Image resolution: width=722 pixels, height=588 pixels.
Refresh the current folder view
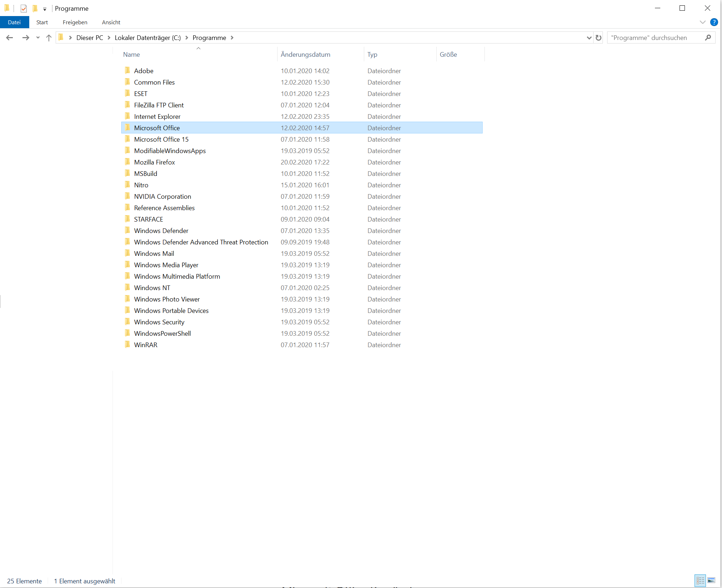click(x=598, y=37)
